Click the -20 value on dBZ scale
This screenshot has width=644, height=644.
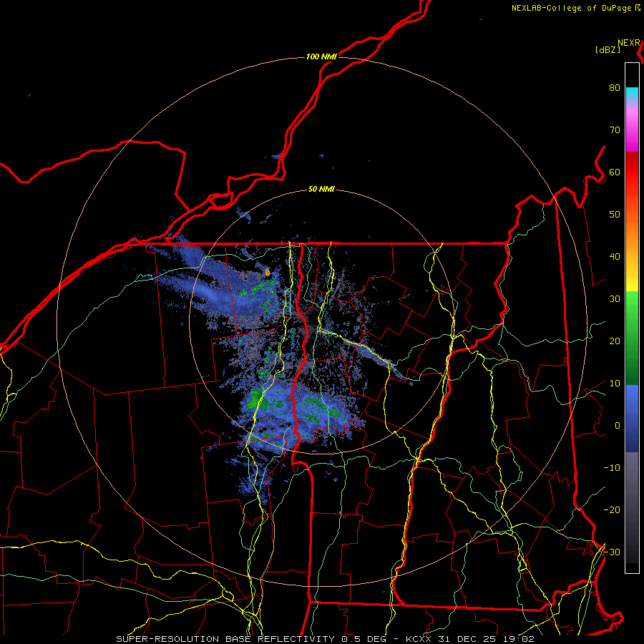(x=612, y=509)
